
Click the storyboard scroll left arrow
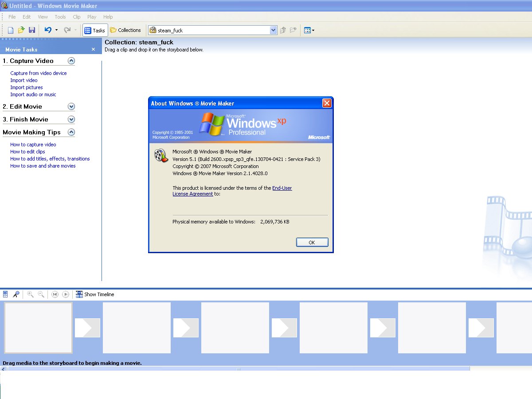(4, 368)
